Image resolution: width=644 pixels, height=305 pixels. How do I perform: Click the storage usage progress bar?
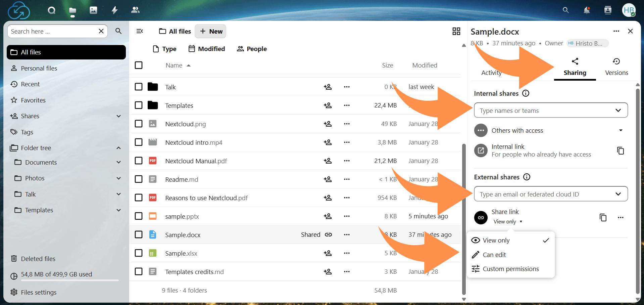click(69, 281)
